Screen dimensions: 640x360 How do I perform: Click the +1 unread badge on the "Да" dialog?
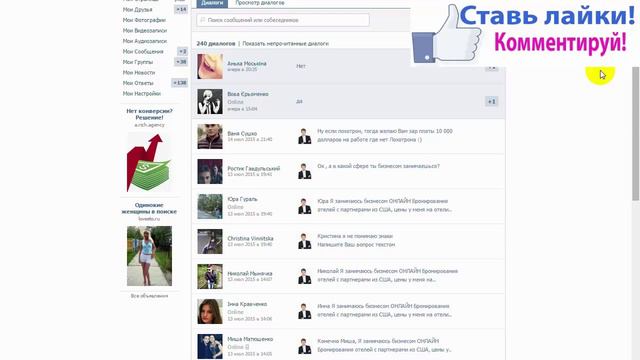pos(491,102)
